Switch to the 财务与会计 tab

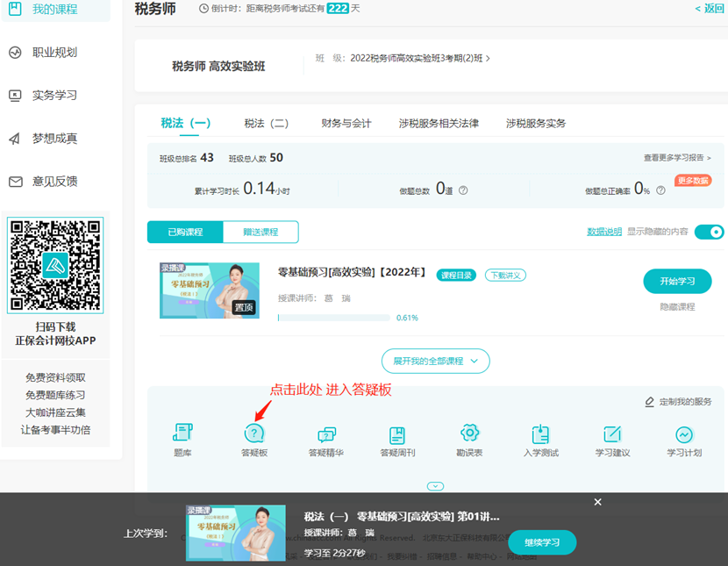tap(346, 124)
